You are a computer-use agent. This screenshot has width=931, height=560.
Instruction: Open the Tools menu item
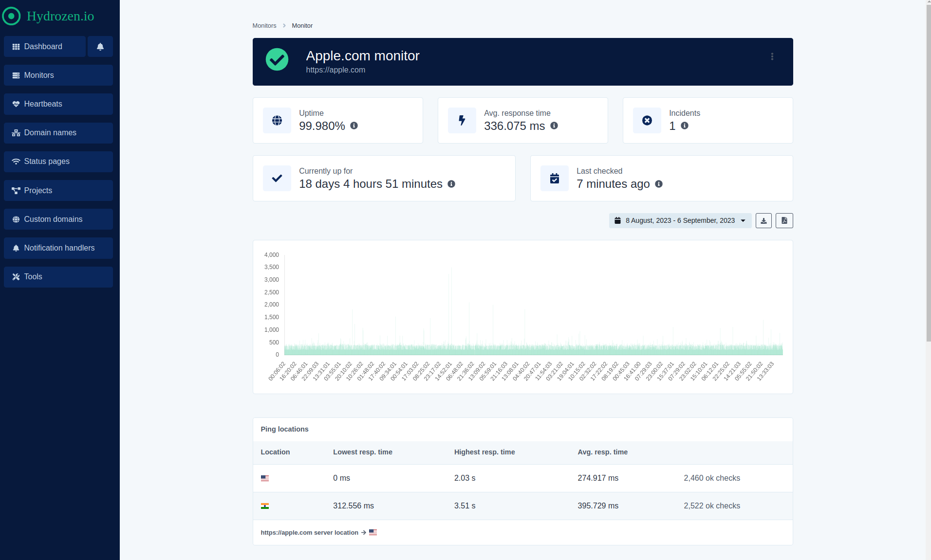[x=58, y=277]
